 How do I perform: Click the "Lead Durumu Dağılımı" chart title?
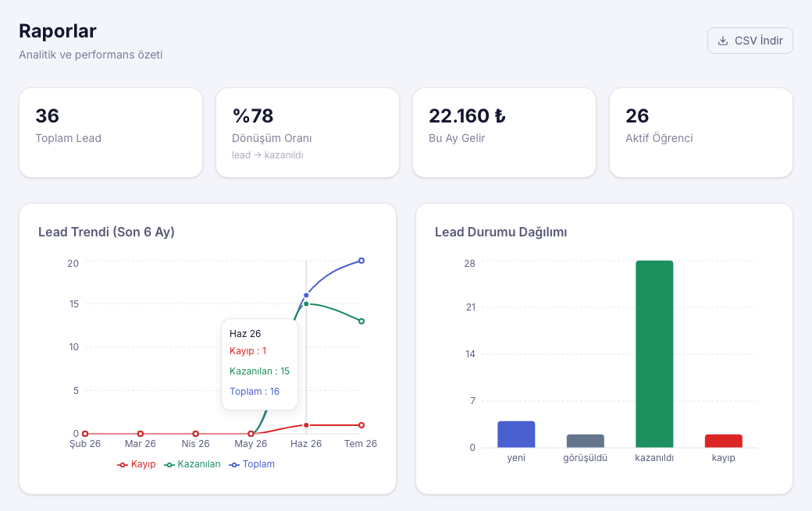coord(500,232)
